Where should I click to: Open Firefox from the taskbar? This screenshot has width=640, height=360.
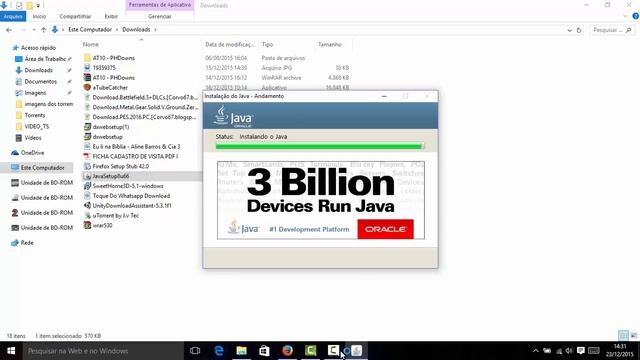(287, 351)
